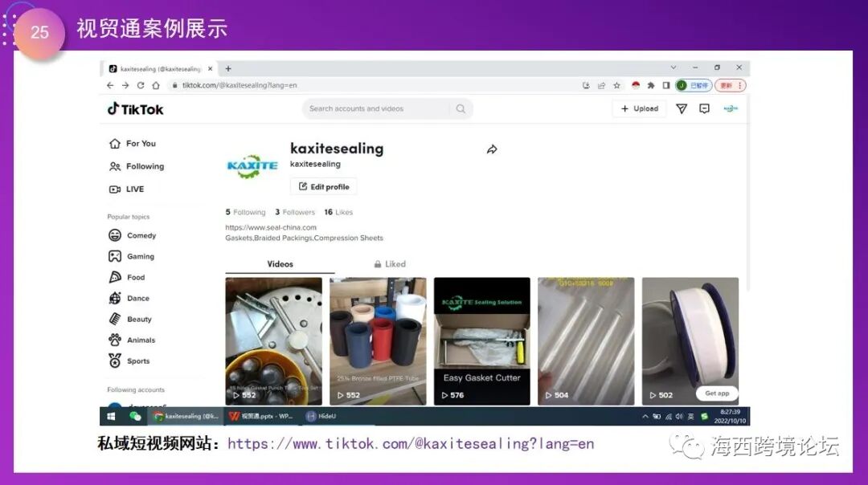Open a new browser tab
868x485 pixels.
pos(228,68)
